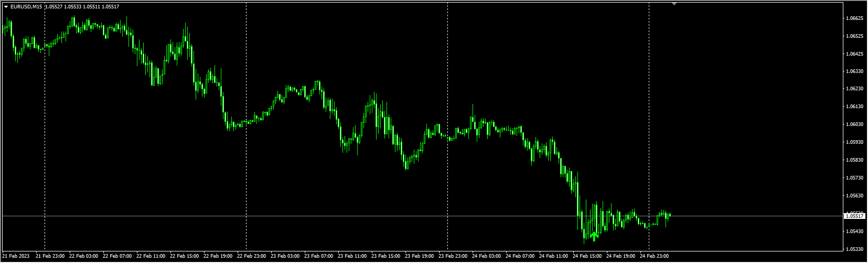Click the 1.06230 price scale label
This screenshot has height=263, width=868.
point(854,89)
